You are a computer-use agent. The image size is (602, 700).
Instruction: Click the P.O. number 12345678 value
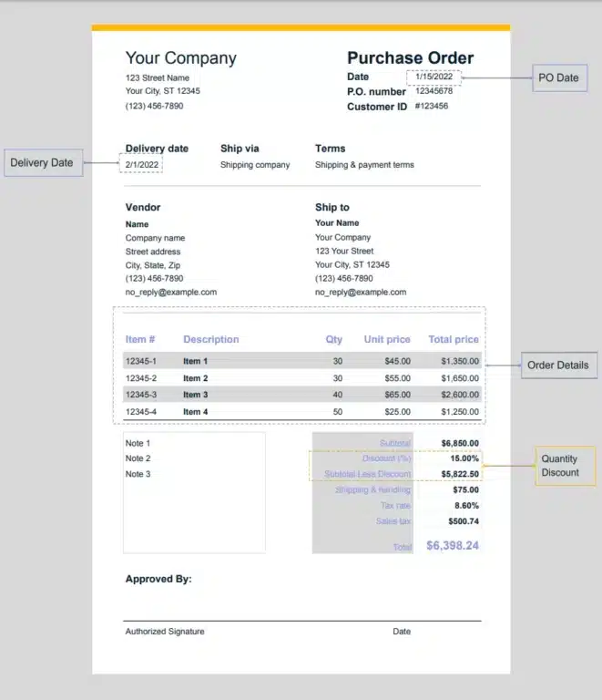(x=434, y=91)
